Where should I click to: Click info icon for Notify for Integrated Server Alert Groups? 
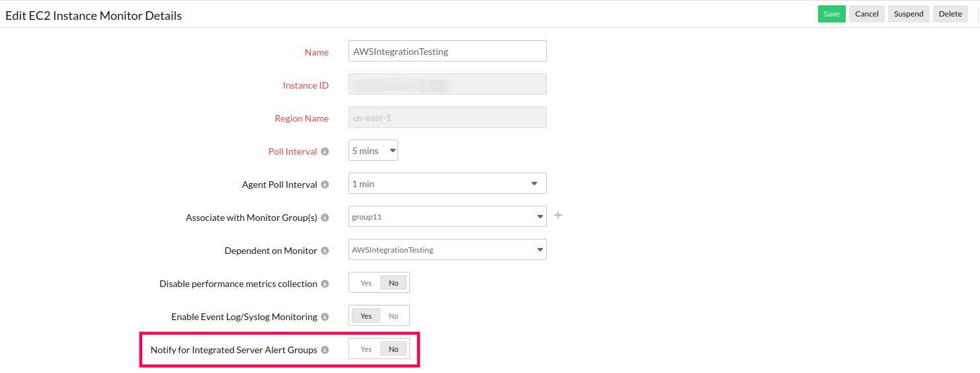(x=325, y=350)
